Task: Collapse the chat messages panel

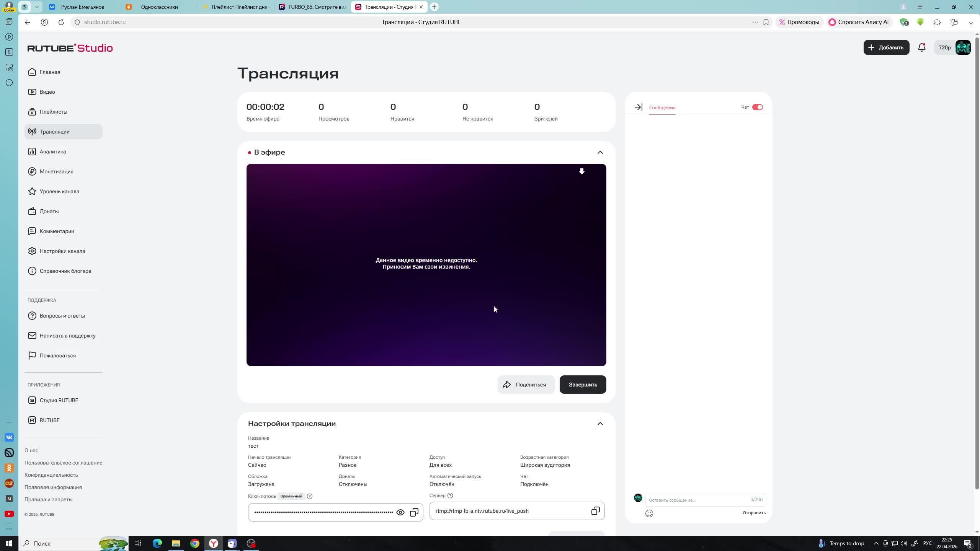Action: [x=639, y=107]
